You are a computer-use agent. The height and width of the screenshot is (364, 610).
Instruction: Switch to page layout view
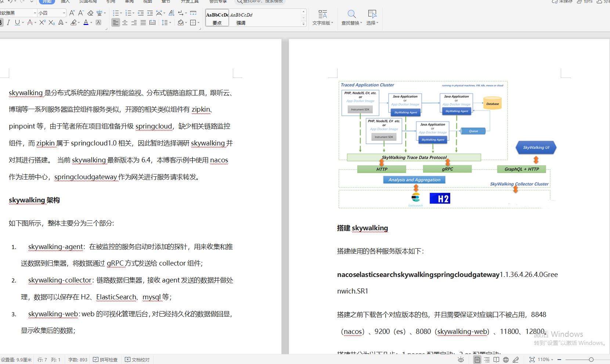(x=477, y=360)
